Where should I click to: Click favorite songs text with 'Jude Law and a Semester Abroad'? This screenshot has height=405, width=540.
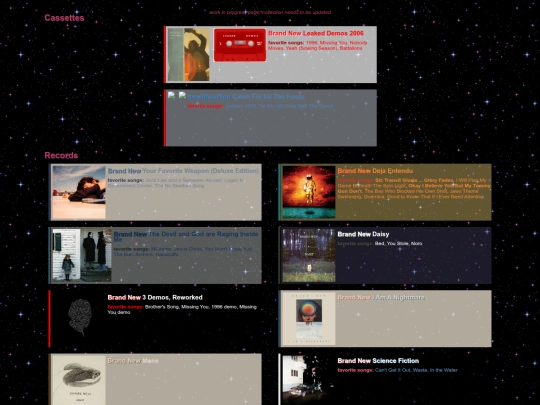(176, 183)
